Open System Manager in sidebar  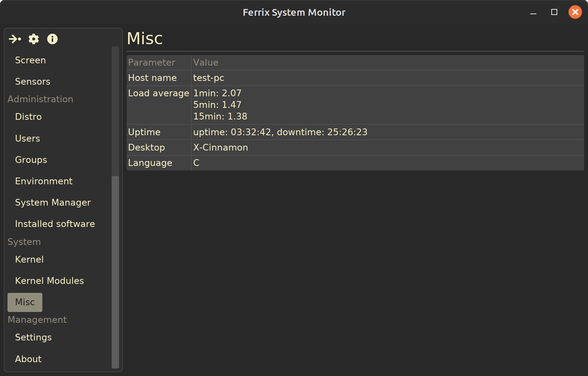(x=53, y=203)
